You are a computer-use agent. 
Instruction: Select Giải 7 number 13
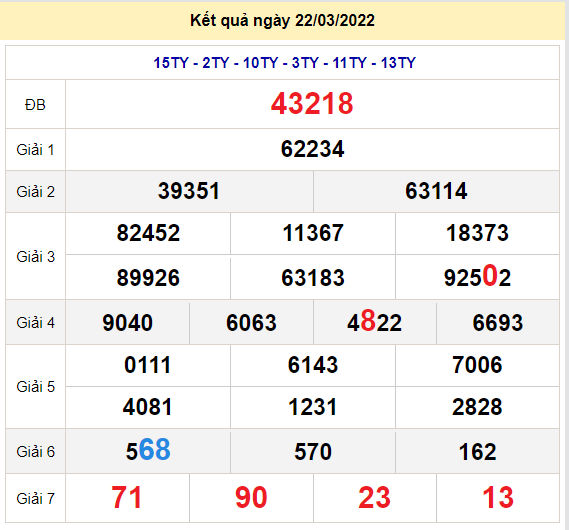[498, 498]
